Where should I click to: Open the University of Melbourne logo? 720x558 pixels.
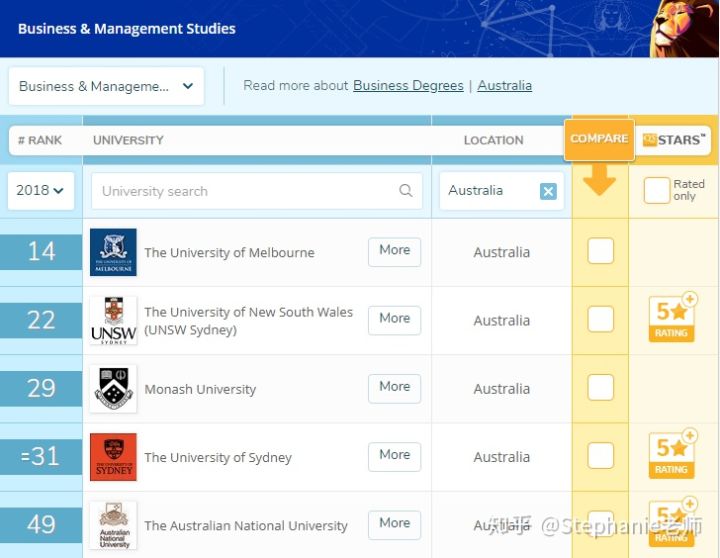(x=113, y=252)
